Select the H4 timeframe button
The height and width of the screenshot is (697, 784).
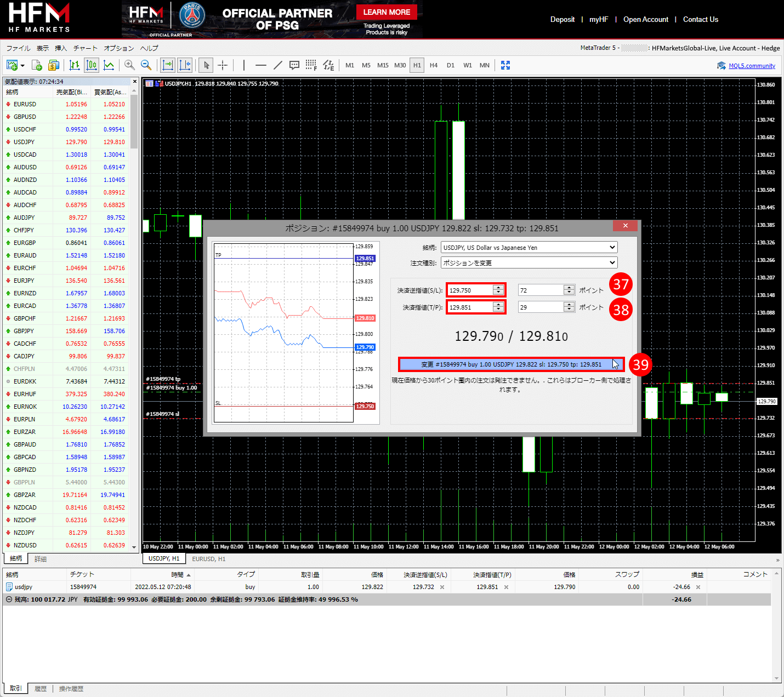click(434, 65)
